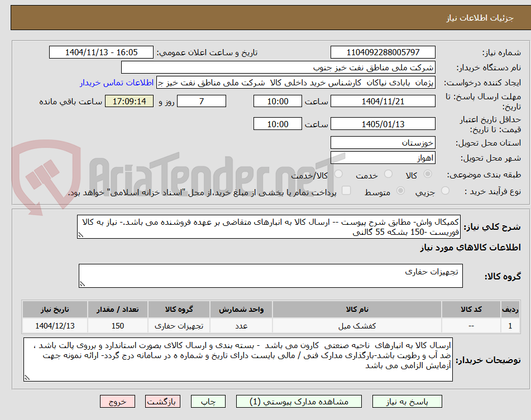Click the 'توضیحات خریدار:' label
This screenshot has height=420, width=531.
point(488,360)
